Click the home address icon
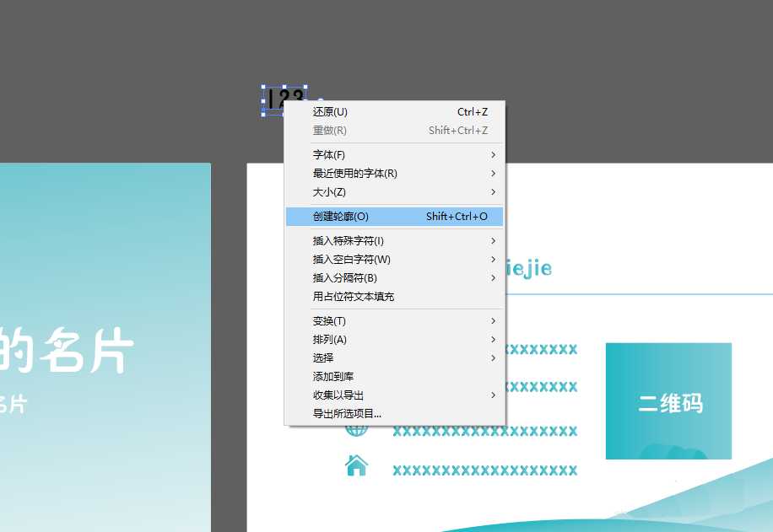 pos(356,465)
